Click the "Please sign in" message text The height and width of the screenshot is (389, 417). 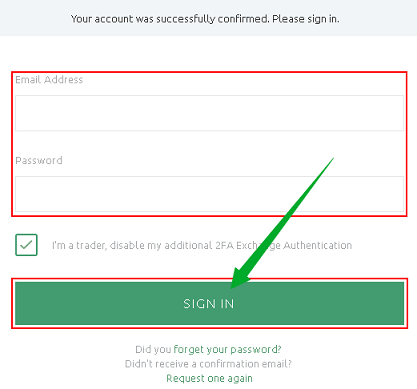coord(306,19)
